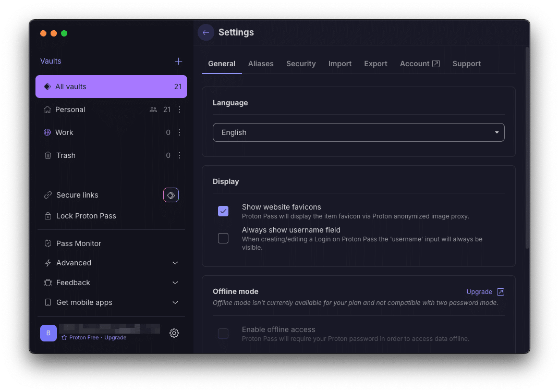Expand the Advanced section
The width and height of the screenshot is (559, 392).
74,263
